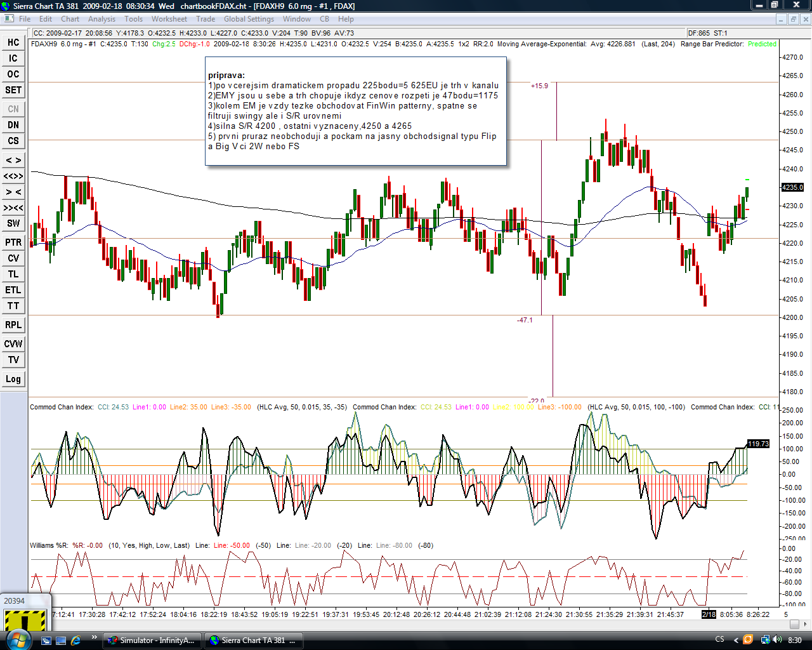Open the CB menu
Screen dimensions: 812x650
point(325,19)
